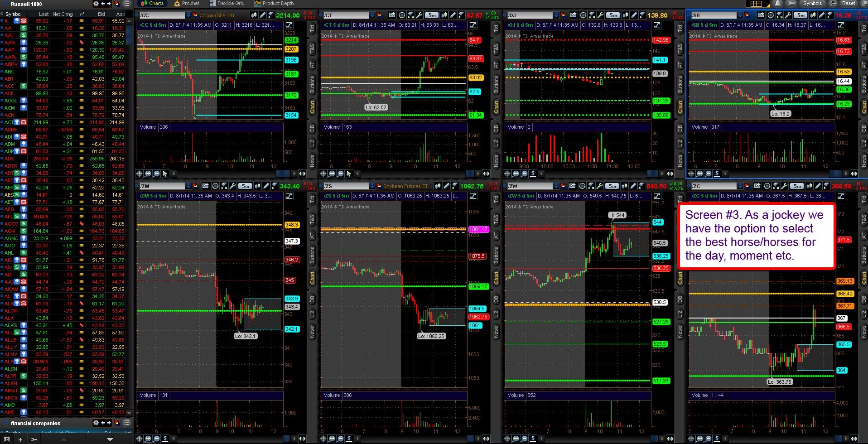Click the wrench icon on the /SB chart toolbar
Image resolution: width=868 pixels, height=444 pixels.
click(788, 15)
